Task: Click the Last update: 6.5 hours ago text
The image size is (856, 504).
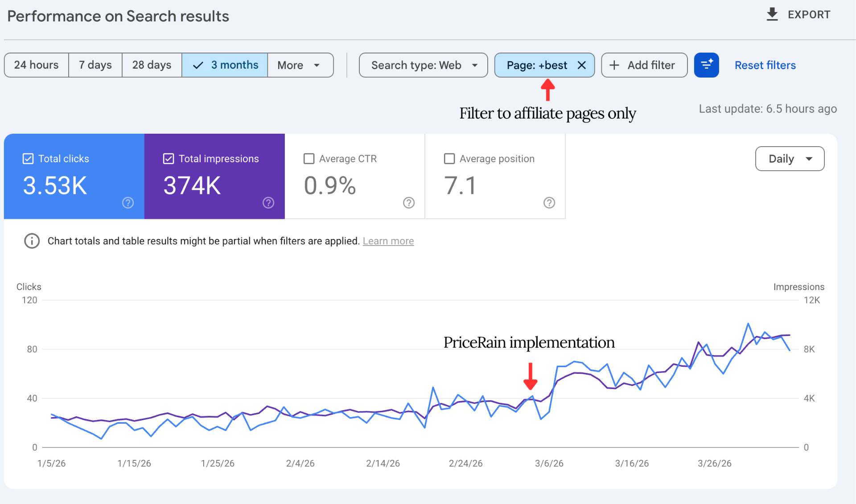Action: tap(768, 109)
